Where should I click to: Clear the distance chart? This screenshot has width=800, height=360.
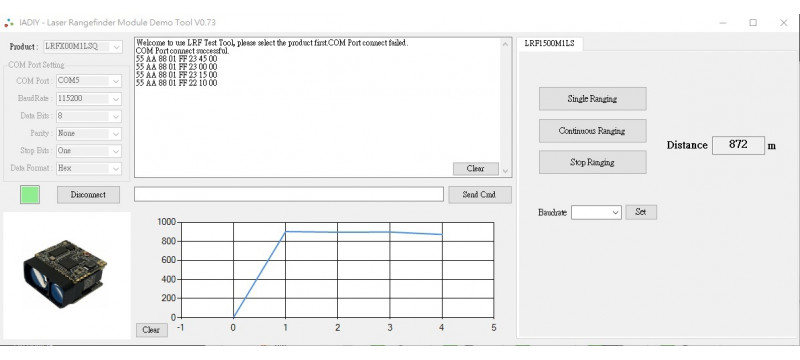click(x=152, y=330)
